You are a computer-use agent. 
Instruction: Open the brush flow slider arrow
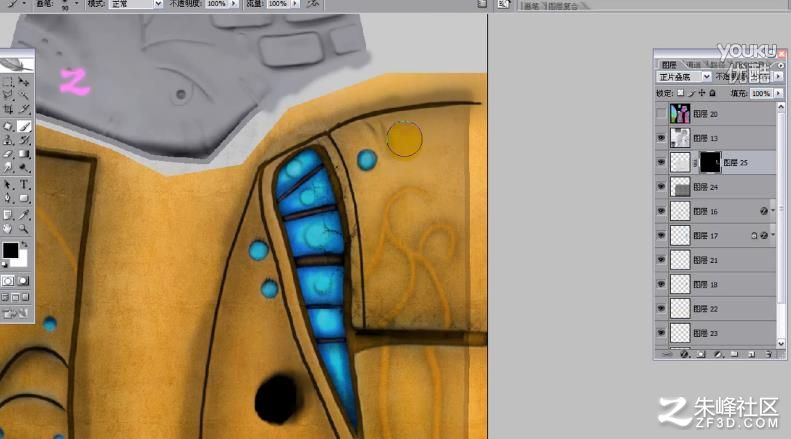tap(295, 4)
